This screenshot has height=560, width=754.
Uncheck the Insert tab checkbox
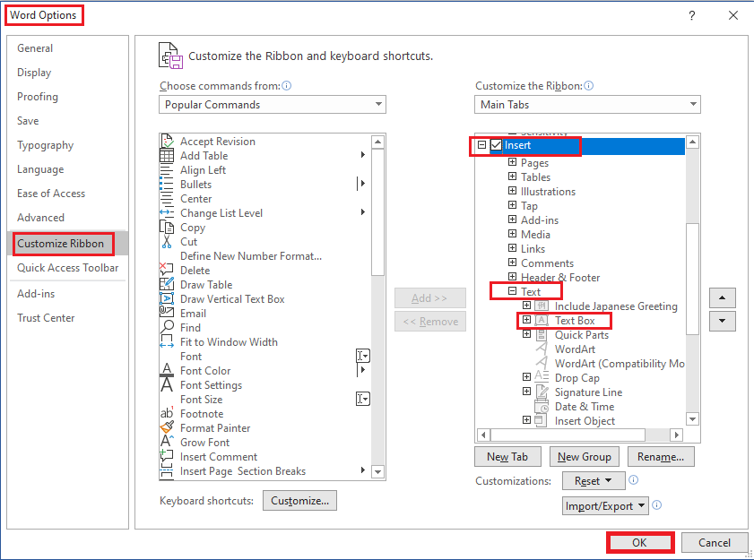[x=496, y=145]
